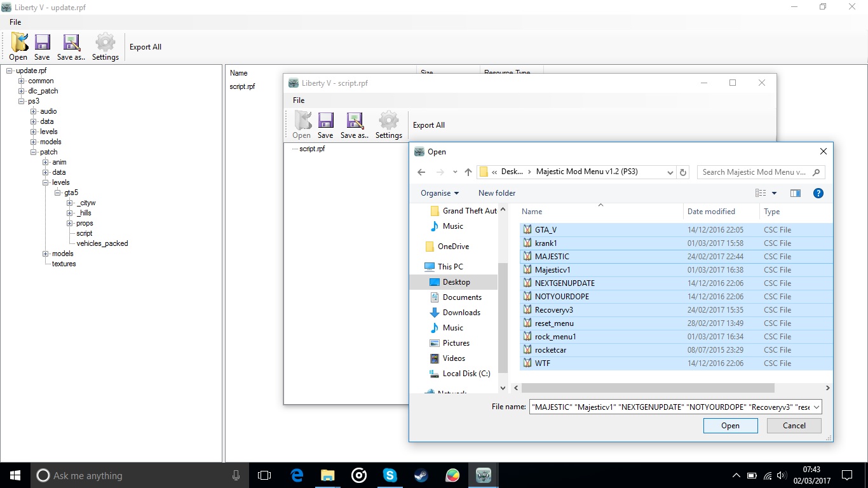The width and height of the screenshot is (868, 488).
Task: Toggle the preview pane icon
Action: point(795,193)
